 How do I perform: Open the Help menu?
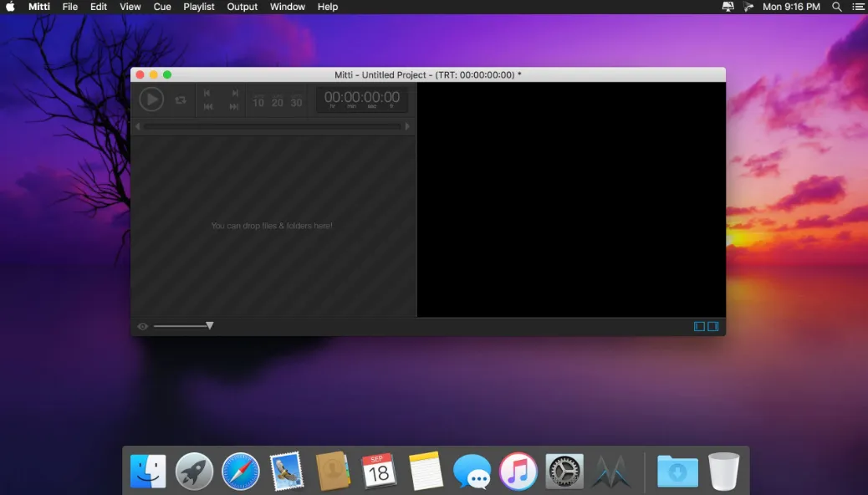[x=328, y=7]
